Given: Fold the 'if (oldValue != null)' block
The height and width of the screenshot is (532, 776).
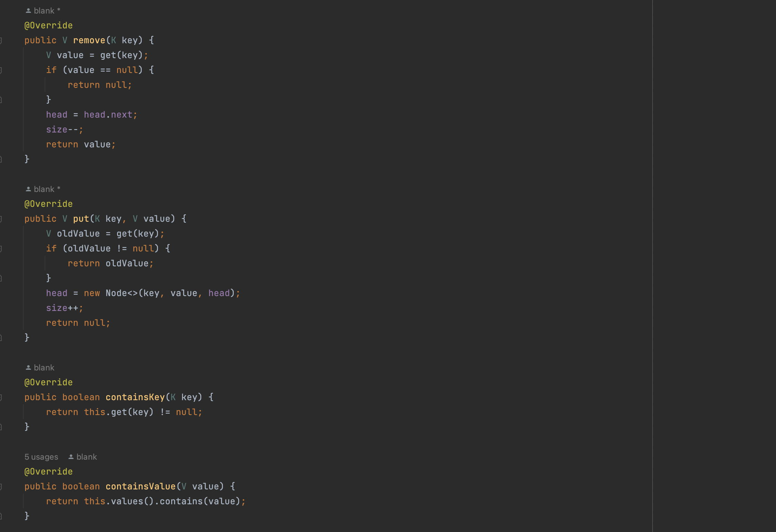Looking at the screenshot, I should pos(1,249).
